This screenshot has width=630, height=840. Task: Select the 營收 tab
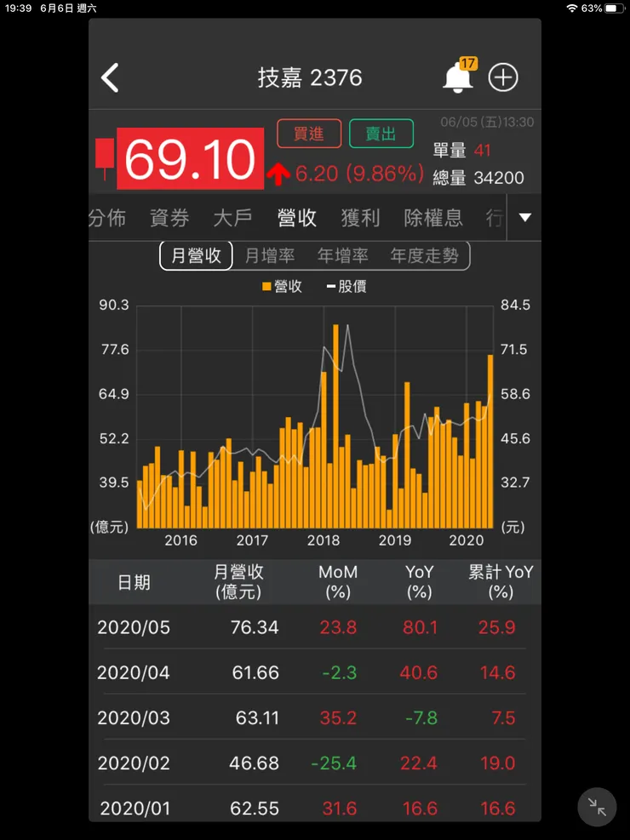pos(297,218)
